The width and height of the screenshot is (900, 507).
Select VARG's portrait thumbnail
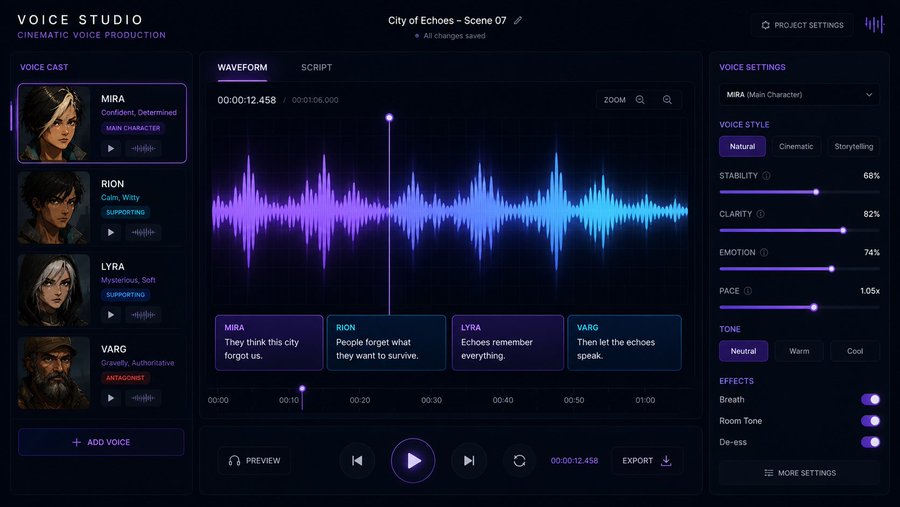[54, 373]
